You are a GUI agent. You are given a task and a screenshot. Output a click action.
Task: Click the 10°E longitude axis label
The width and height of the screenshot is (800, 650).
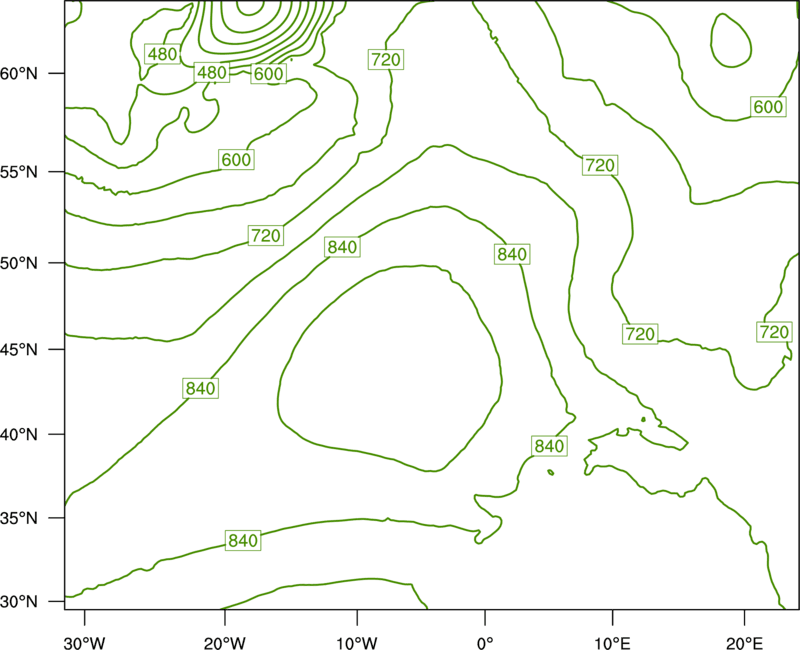[613, 643]
